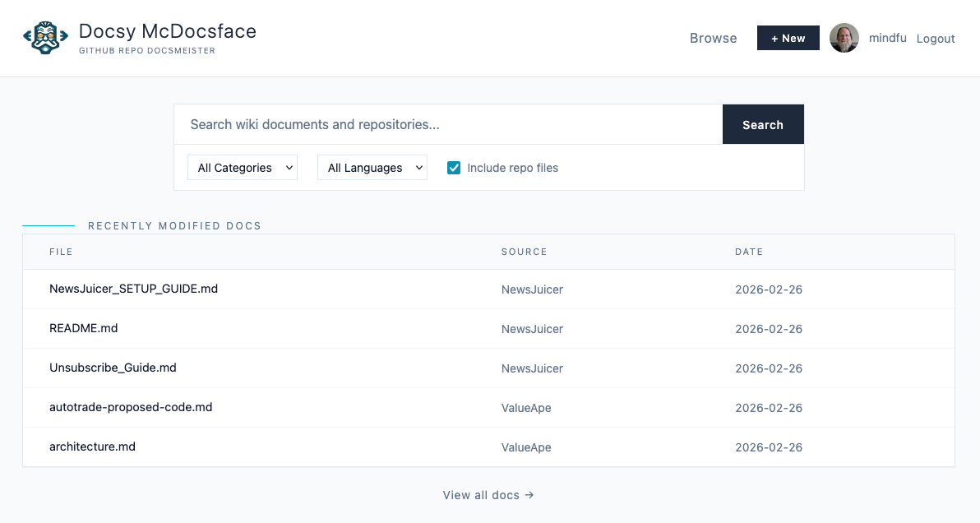The image size is (980, 523).
Task: Click the Logout link
Action: (x=935, y=39)
